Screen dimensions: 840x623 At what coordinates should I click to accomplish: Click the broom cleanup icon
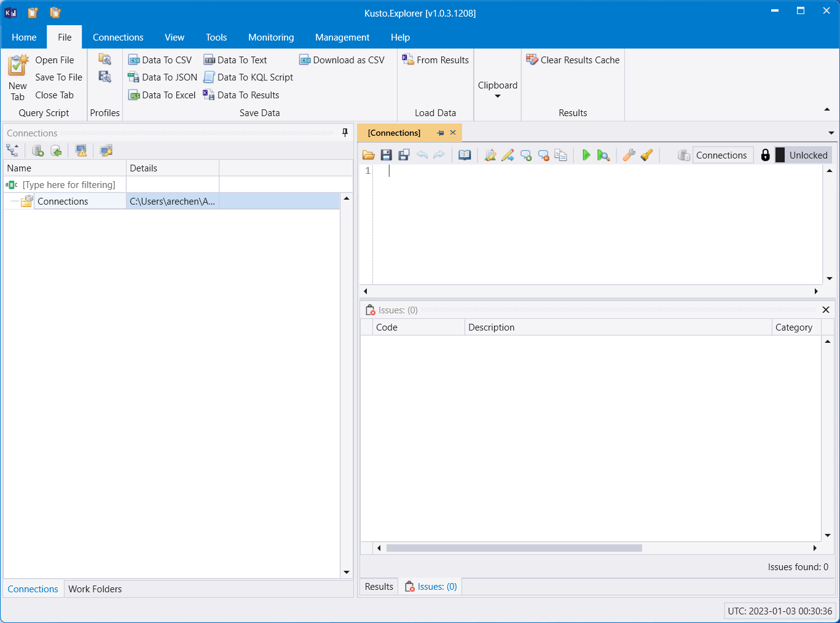(646, 155)
